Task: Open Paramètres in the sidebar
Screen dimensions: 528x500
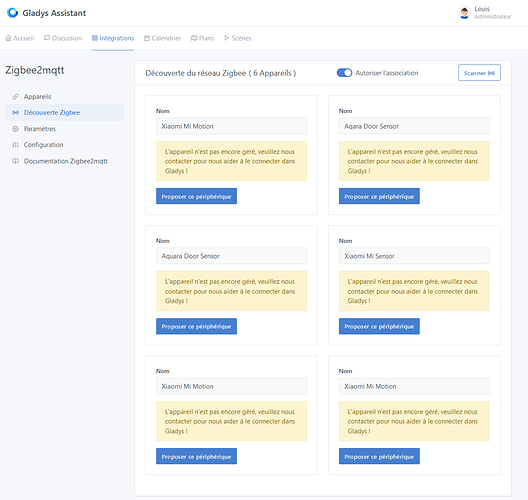Action: 65,129
